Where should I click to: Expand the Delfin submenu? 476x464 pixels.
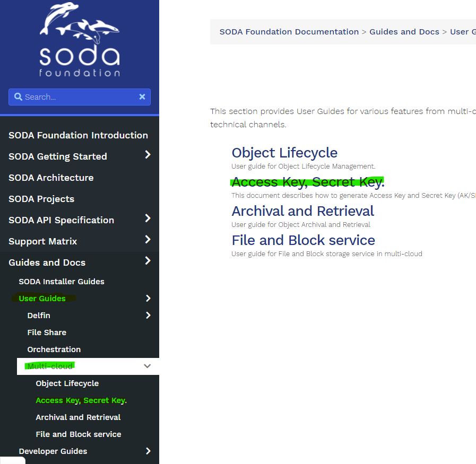pos(149,315)
